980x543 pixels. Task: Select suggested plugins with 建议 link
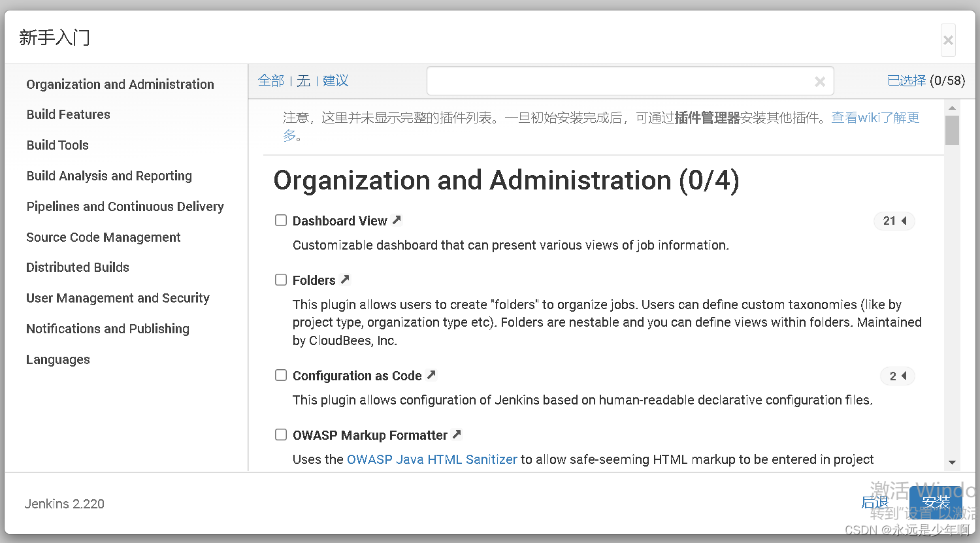[336, 80]
